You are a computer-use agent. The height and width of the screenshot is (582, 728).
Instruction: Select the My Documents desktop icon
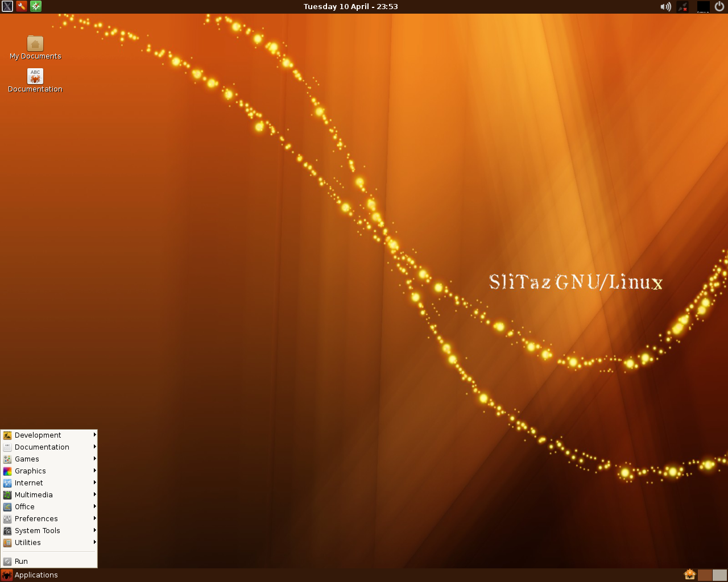point(35,48)
